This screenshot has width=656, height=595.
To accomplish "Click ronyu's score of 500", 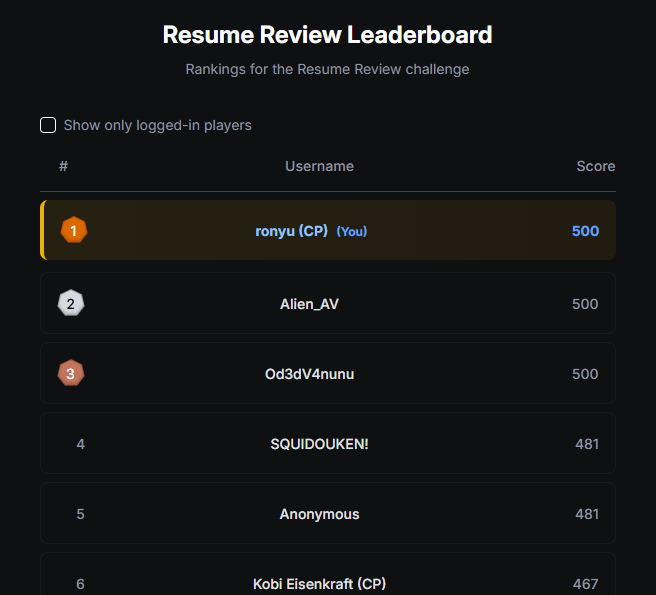I will pos(585,231).
